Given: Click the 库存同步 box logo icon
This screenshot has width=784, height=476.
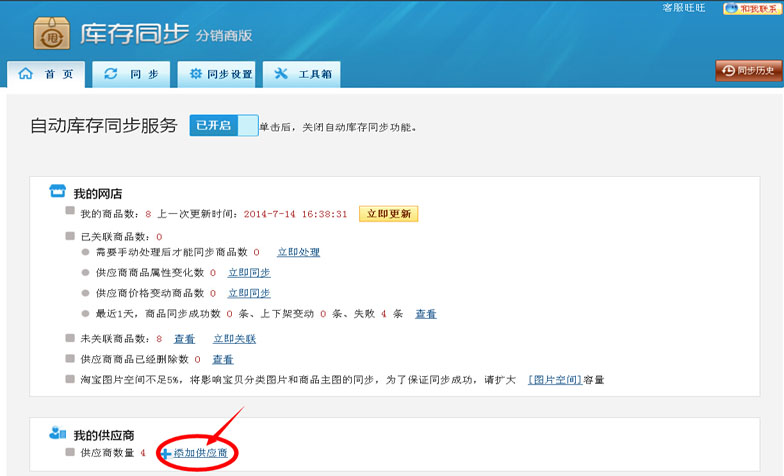Looking at the screenshot, I should (52, 34).
